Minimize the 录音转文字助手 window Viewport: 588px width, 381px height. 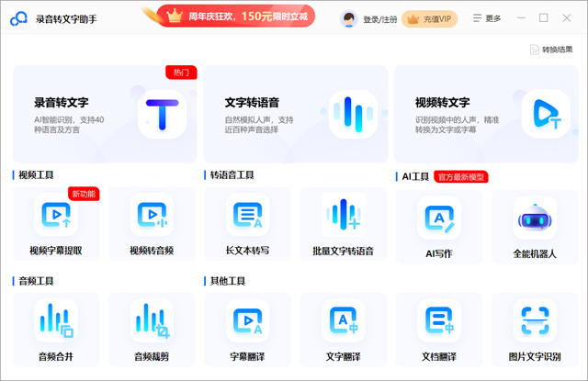pyautogui.click(x=521, y=18)
